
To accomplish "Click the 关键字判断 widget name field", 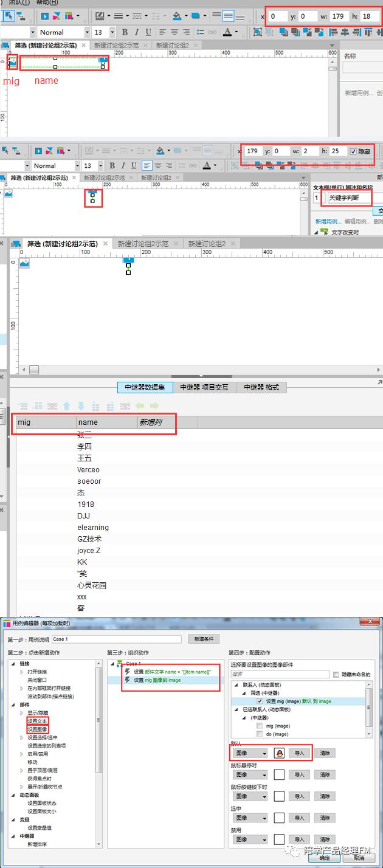I will [356, 198].
